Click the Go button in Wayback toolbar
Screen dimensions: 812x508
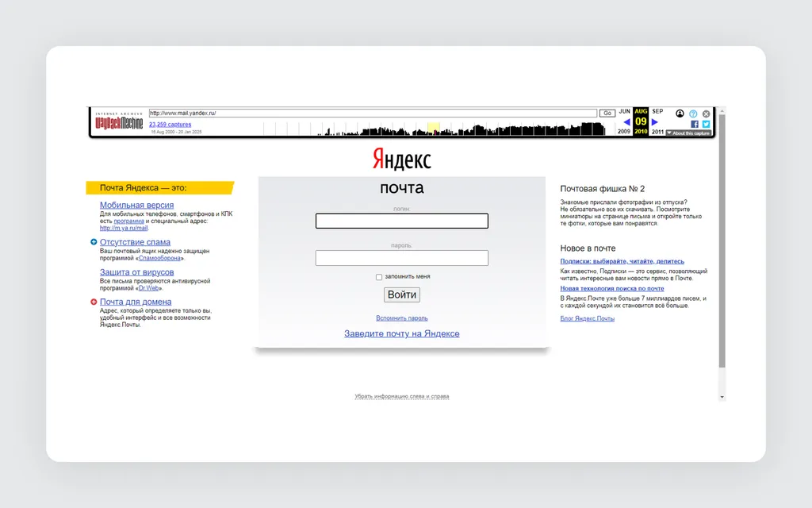tap(607, 113)
